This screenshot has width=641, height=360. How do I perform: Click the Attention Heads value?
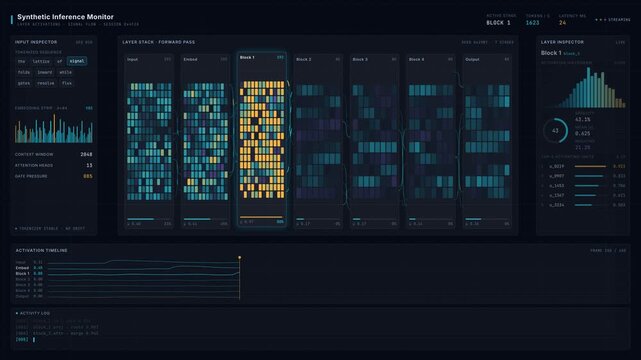[90, 165]
